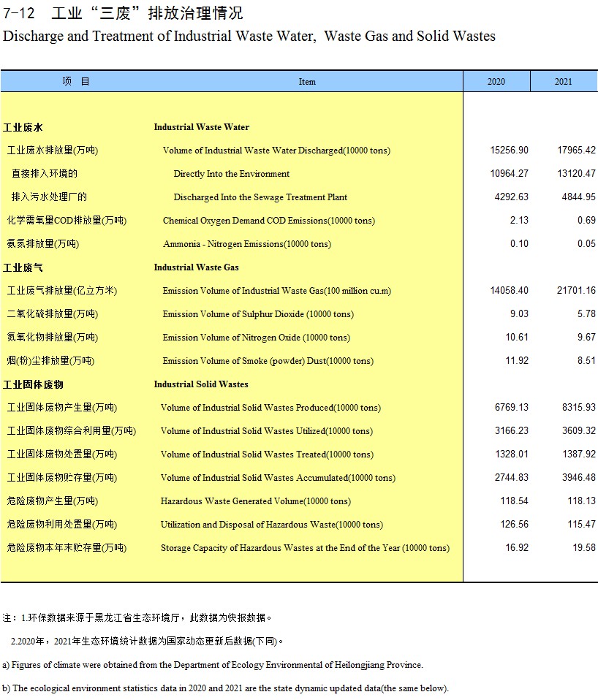Screen dimensions: 598x700
Task: Click 'Ammonia - Nitrogen Emissions' row label
Action: point(247,244)
